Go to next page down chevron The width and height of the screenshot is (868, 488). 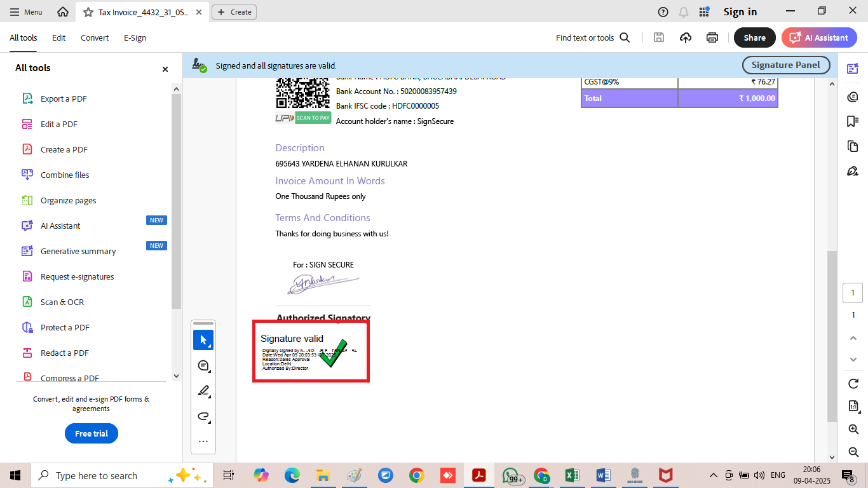pyautogui.click(x=853, y=360)
